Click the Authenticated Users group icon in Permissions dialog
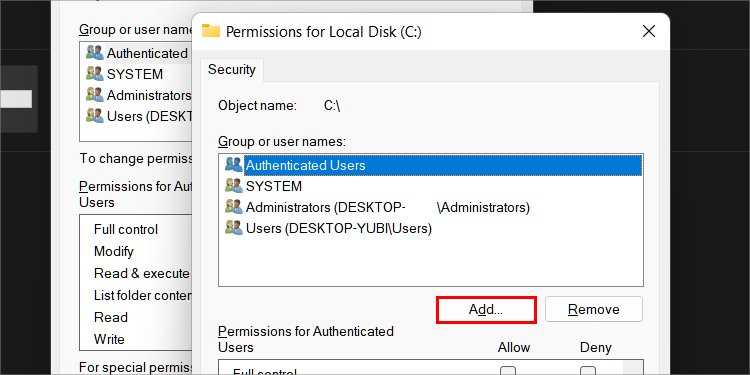The width and height of the screenshot is (750, 375). pyautogui.click(x=233, y=165)
